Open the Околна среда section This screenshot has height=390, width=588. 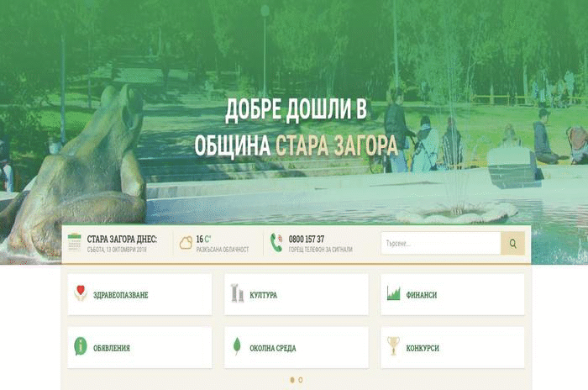297,348
